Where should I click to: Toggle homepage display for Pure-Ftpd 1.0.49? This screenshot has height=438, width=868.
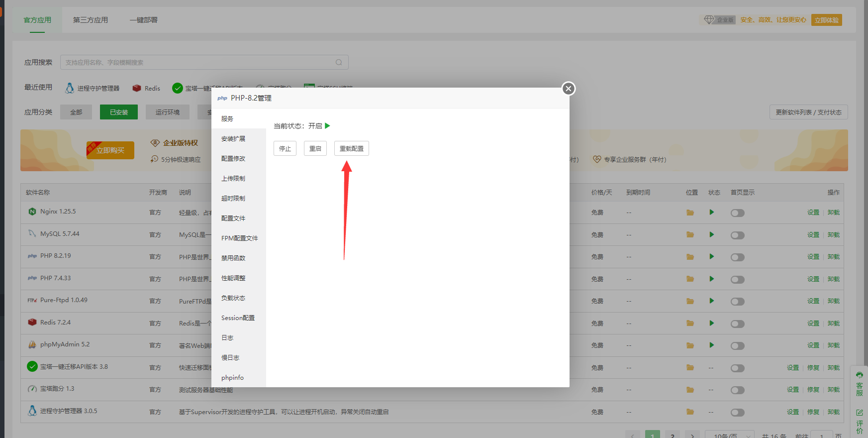tap(738, 302)
